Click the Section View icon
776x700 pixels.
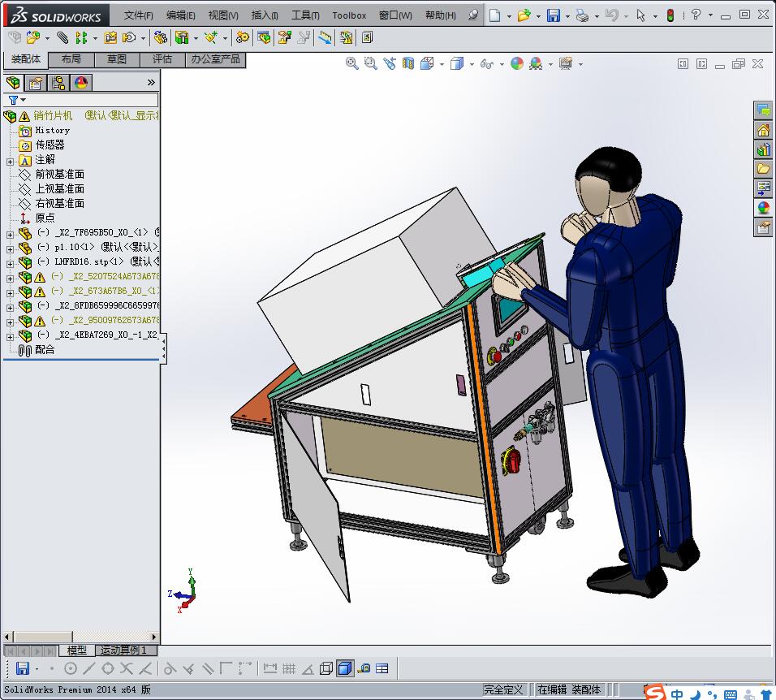tap(408, 63)
